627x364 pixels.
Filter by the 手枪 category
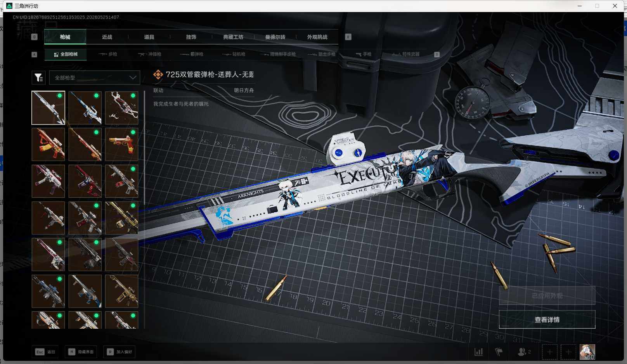pyautogui.click(x=364, y=54)
